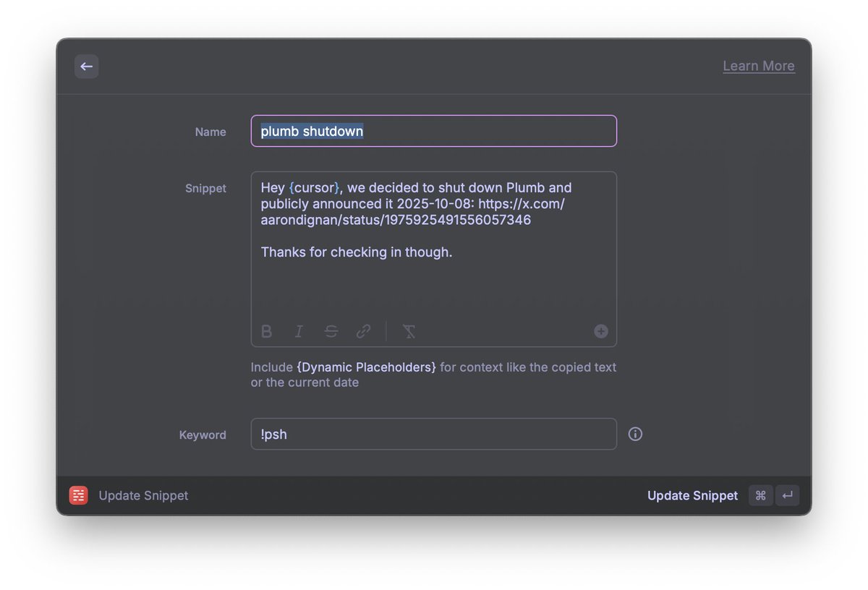
Task: Insert a link via the link icon
Action: click(363, 331)
